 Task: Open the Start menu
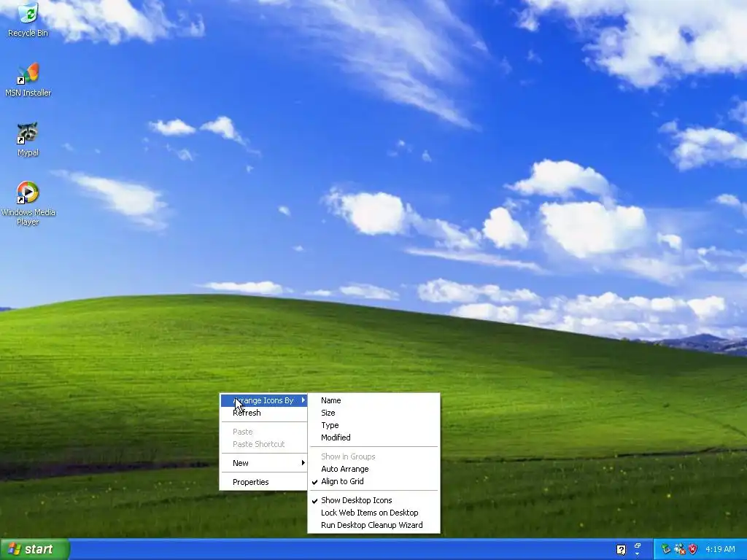35,549
